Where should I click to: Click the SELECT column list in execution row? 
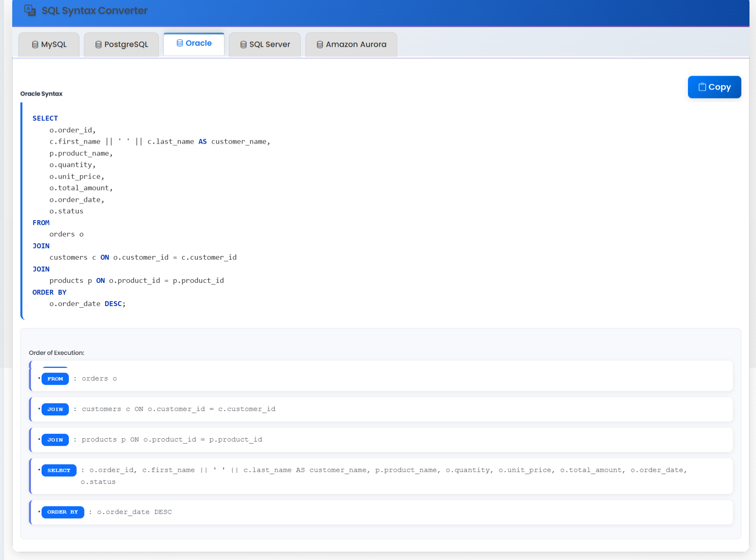(x=384, y=476)
